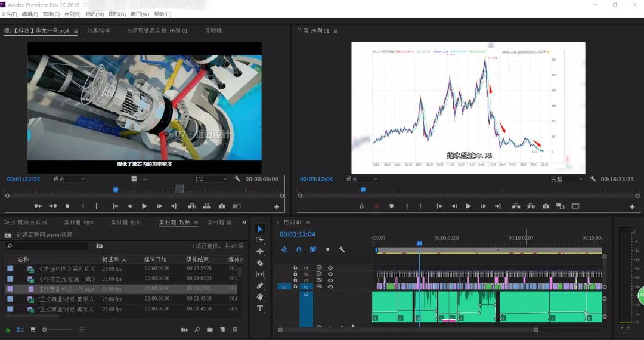644x340 pixels.
Task: Toggle track lock on V1
Action: pyautogui.click(x=295, y=287)
